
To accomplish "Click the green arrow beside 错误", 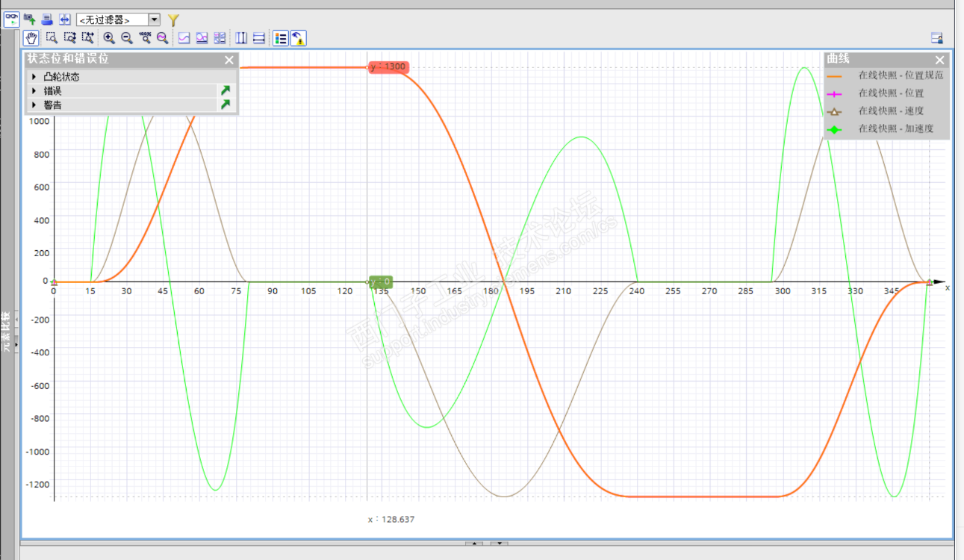I will (226, 91).
